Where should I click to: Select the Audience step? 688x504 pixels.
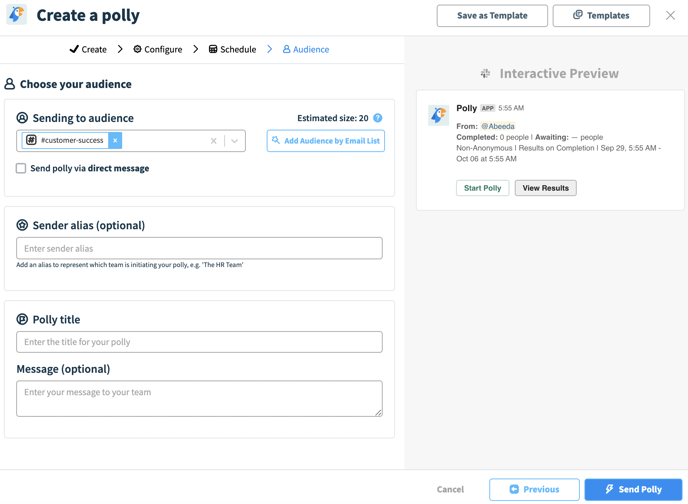point(306,49)
